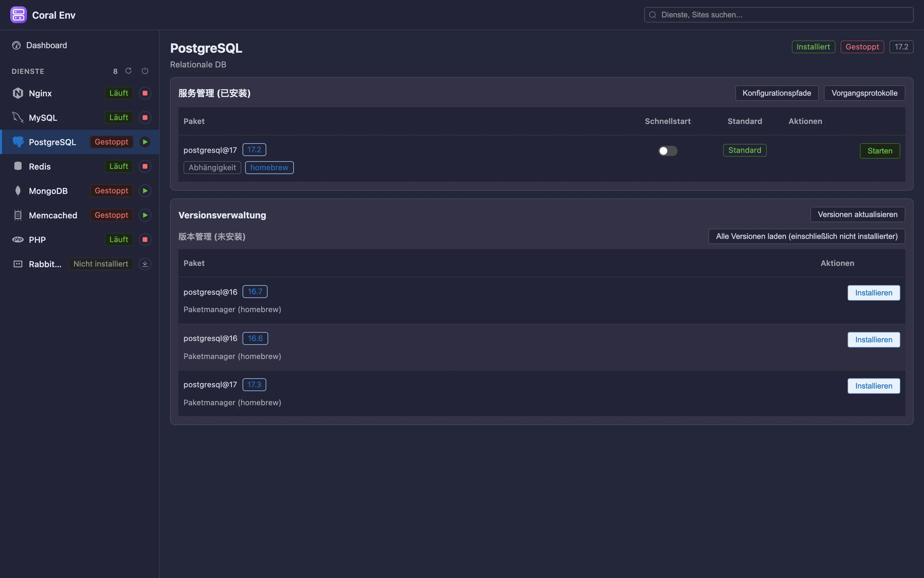Stop the PHP service
The image size is (924, 578).
tap(145, 240)
